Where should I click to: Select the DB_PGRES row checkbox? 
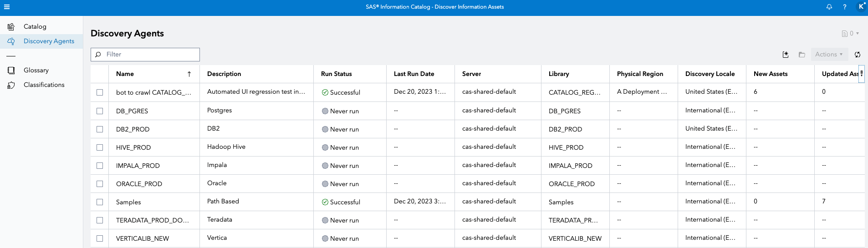(100, 111)
